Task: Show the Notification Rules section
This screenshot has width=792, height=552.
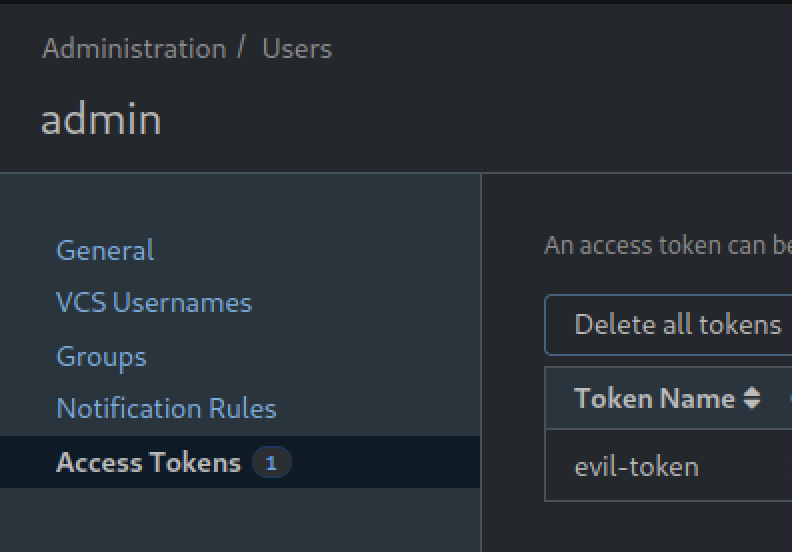Action: pos(166,409)
